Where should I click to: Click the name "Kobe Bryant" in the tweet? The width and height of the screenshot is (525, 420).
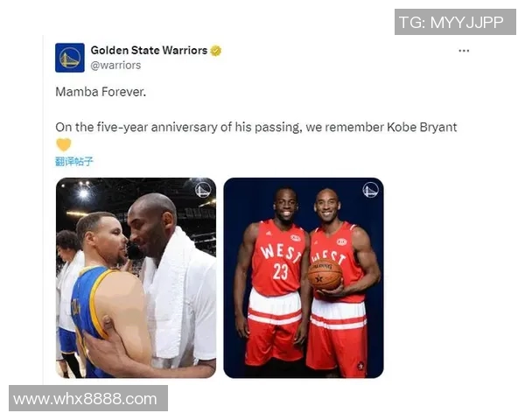coord(422,127)
